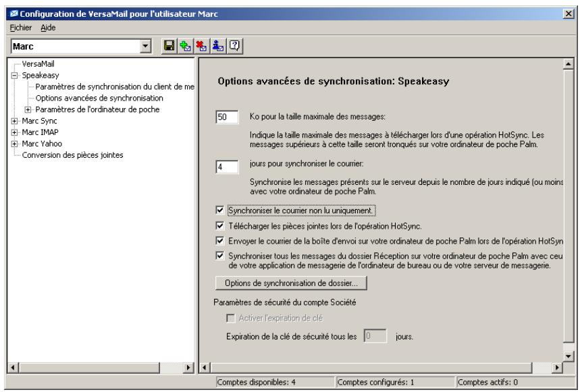The height and width of the screenshot is (392, 580).
Task: Click the disabled key expiration days field
Action: click(x=375, y=336)
